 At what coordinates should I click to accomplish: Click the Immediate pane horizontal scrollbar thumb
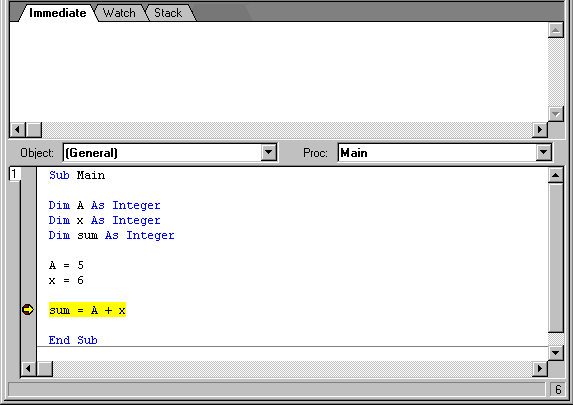34,130
